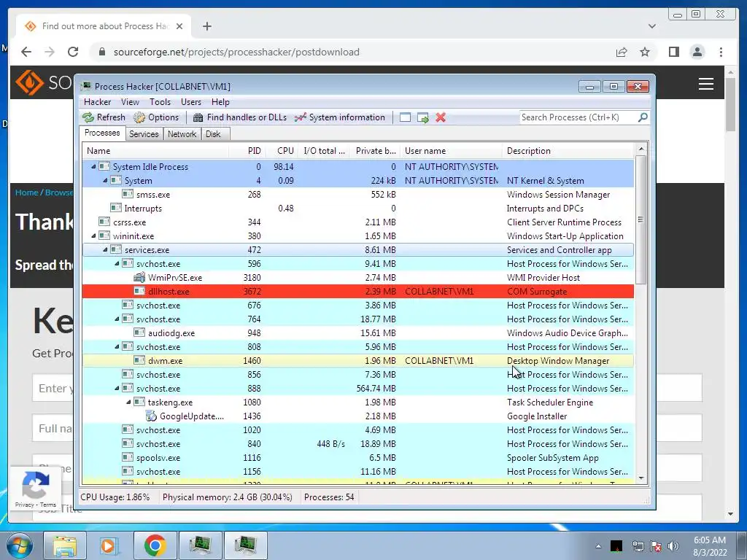This screenshot has height=560, width=747.
Task: Click scroll-down arrow of process list
Action: point(640,478)
